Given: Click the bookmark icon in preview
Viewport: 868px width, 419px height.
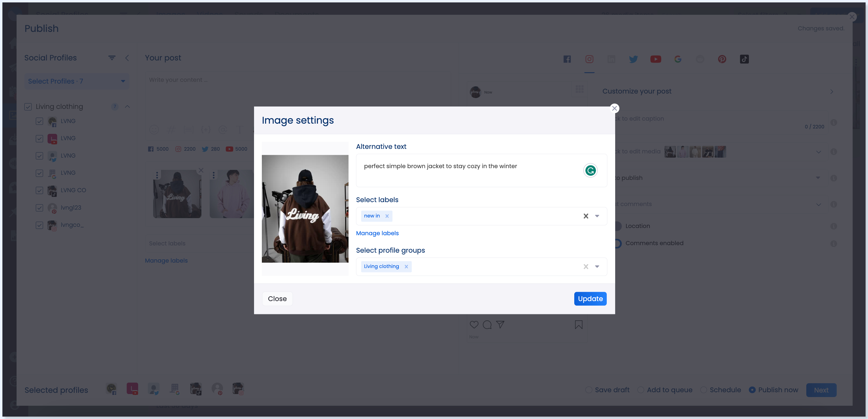Looking at the screenshot, I should [x=578, y=325].
